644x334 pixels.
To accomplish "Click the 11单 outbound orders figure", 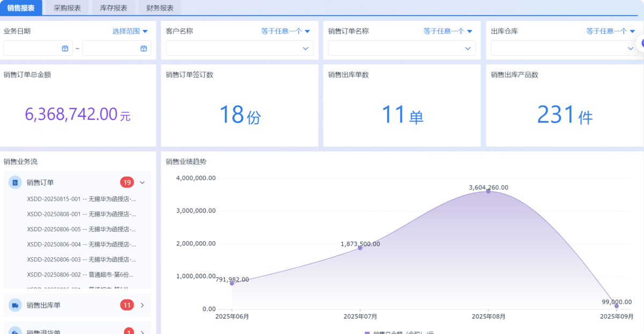I will [402, 114].
